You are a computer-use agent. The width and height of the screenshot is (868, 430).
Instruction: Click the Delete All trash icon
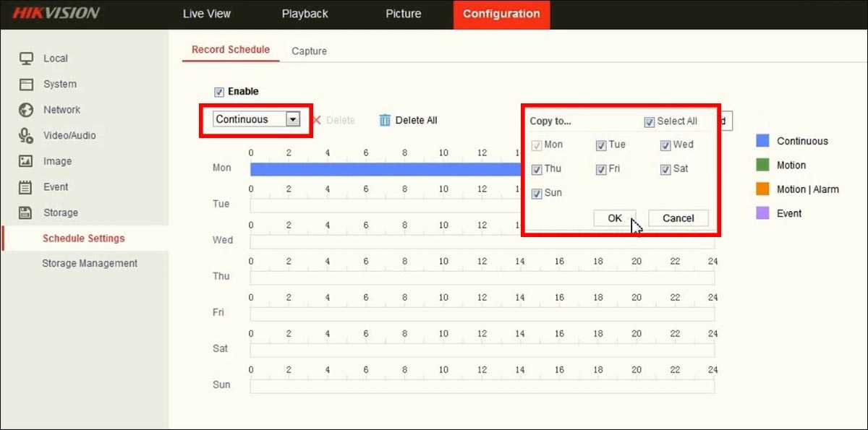(385, 120)
